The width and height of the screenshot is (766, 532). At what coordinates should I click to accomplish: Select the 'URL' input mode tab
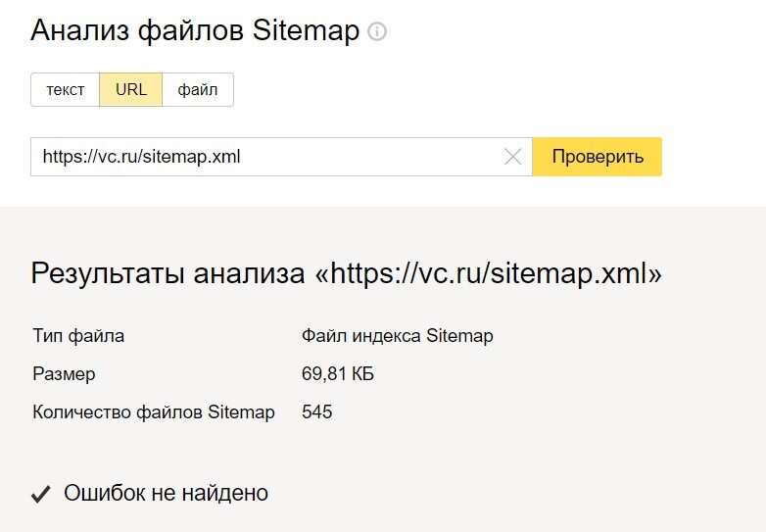point(131,90)
